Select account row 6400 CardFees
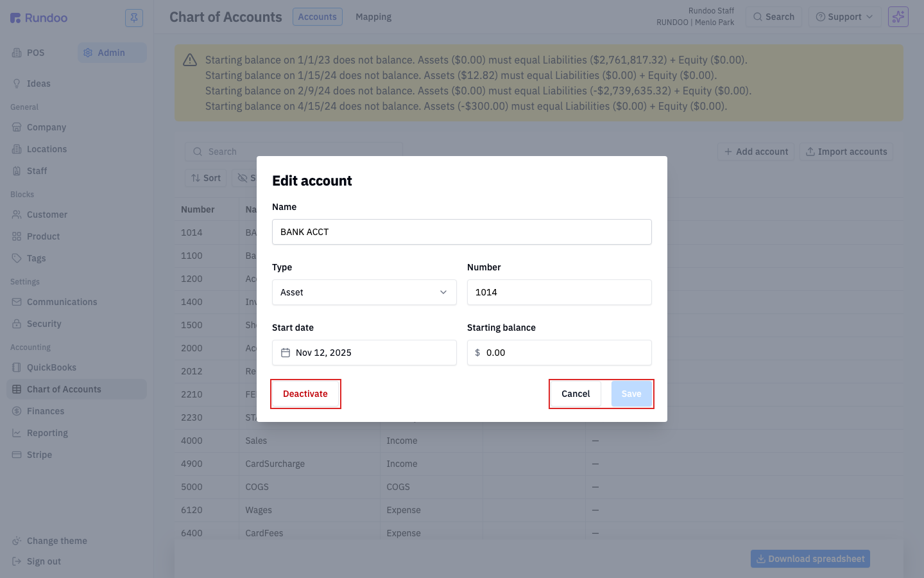 pyautogui.click(x=539, y=532)
